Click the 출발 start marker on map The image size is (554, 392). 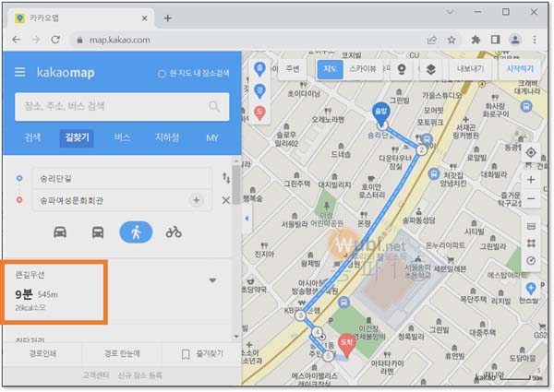[x=381, y=113]
